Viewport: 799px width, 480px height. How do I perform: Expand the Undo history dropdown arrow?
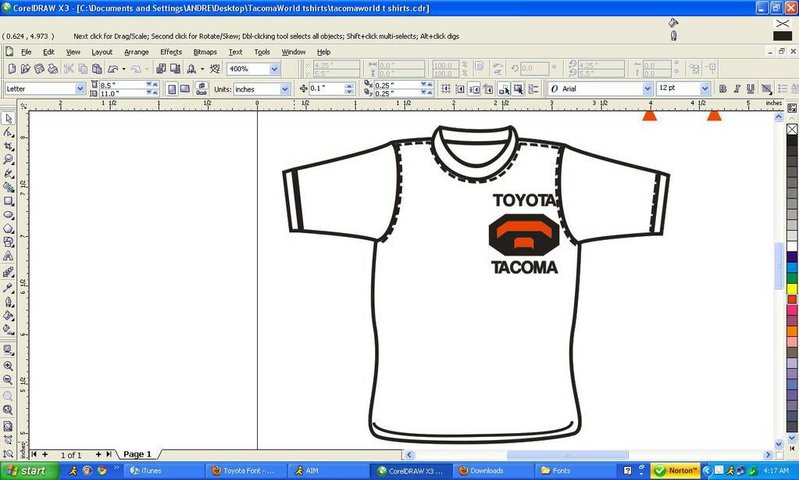[123, 69]
